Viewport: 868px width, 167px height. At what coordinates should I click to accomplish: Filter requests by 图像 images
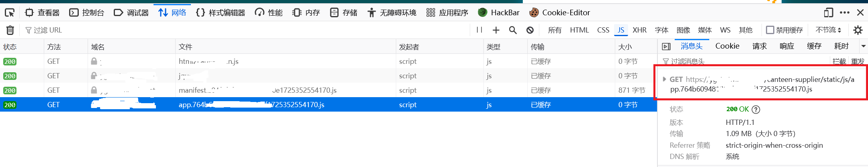point(683,30)
